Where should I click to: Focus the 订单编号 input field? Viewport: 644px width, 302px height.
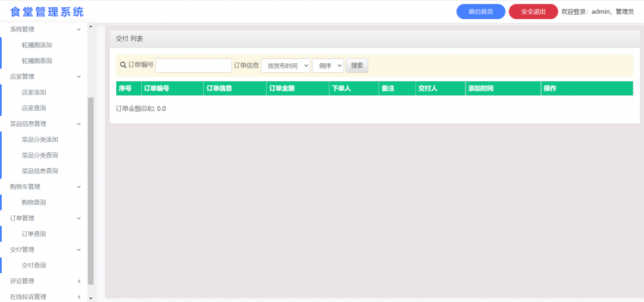193,65
